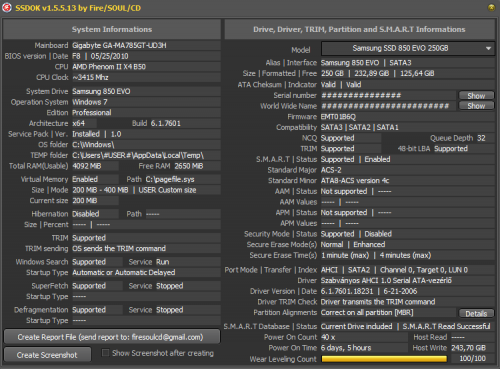The image size is (500, 369).
Task: Click the Free space value 125,64 GiB
Action: [417, 73]
